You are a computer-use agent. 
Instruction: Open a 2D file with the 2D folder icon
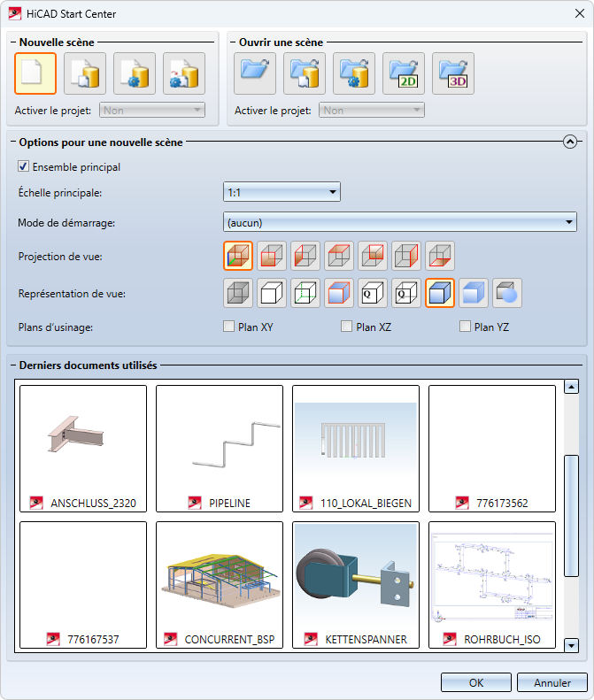(x=404, y=73)
